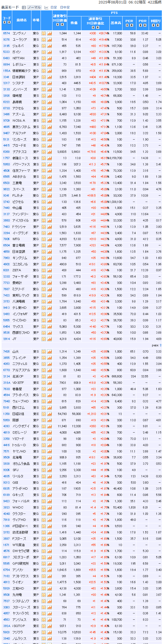Open the book icon for メンバーズ row
Image resolution: width=165 pixels, height=644 pixels.
coord(44,89)
